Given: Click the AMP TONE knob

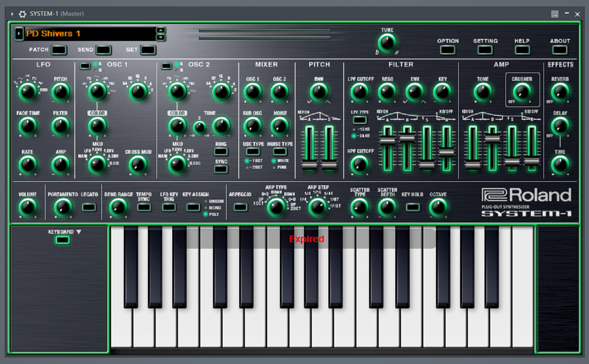Looking at the screenshot, I should click(482, 92).
